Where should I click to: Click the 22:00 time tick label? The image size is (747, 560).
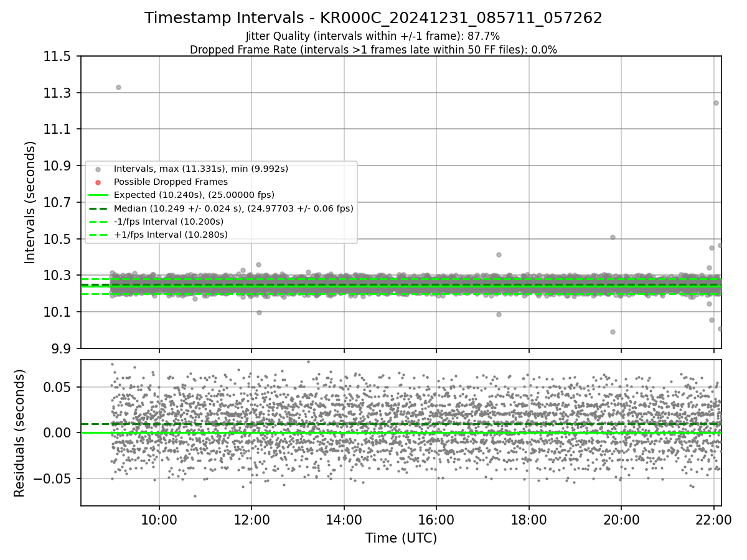pyautogui.click(x=713, y=520)
